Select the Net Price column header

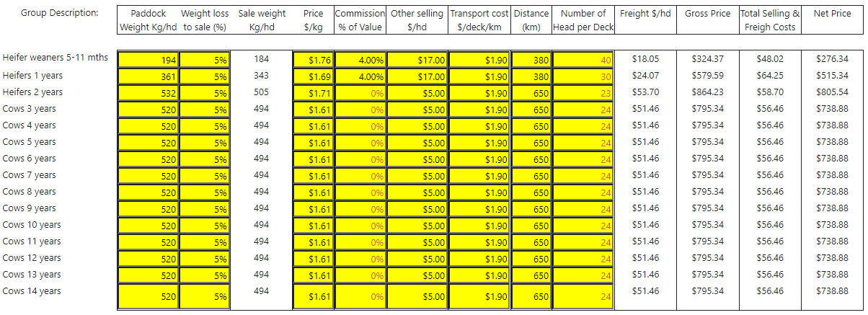coord(831,13)
